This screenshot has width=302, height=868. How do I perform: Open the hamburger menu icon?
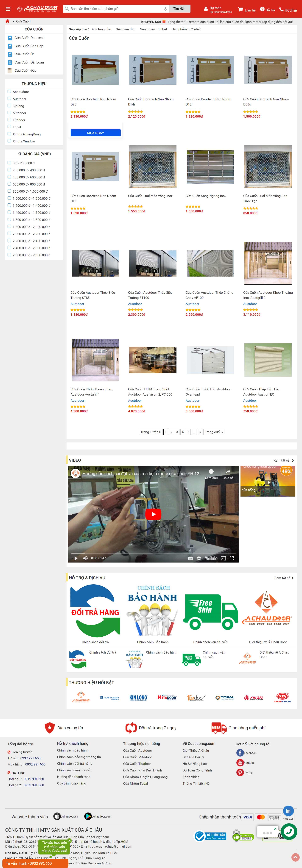(8, 9)
